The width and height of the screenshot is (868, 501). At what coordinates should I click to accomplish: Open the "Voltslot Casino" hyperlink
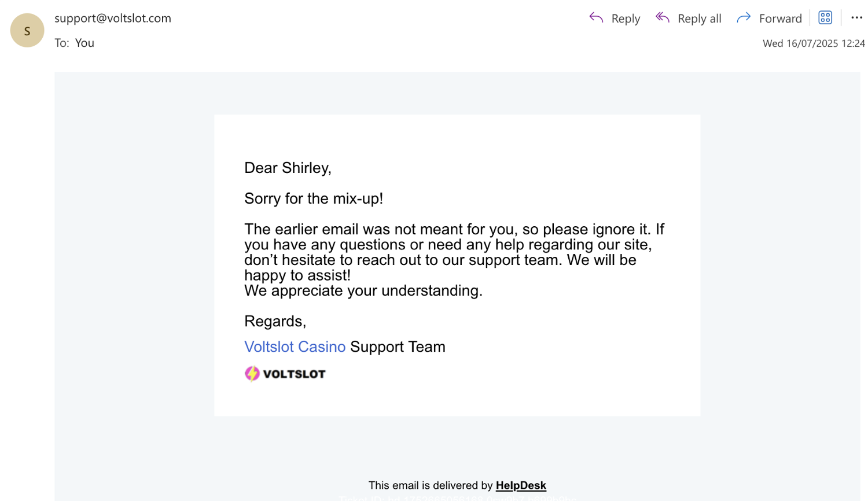(x=295, y=347)
